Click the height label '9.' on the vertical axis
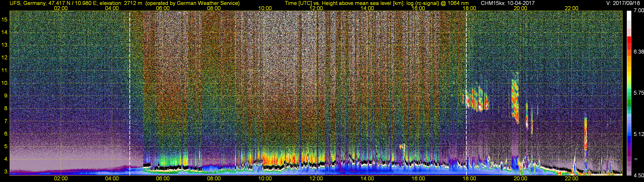 [6, 96]
